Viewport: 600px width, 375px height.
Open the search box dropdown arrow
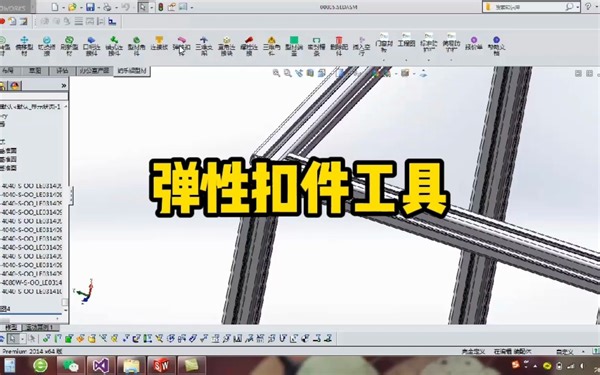point(577,7)
